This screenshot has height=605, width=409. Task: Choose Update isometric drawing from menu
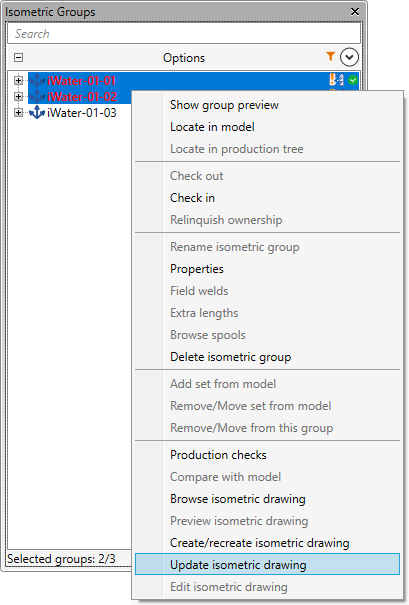tap(267, 564)
